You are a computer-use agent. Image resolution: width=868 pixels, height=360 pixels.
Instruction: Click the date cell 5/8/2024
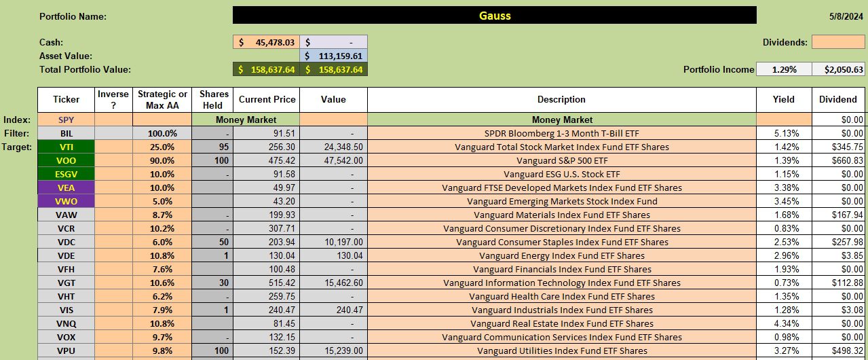click(846, 16)
